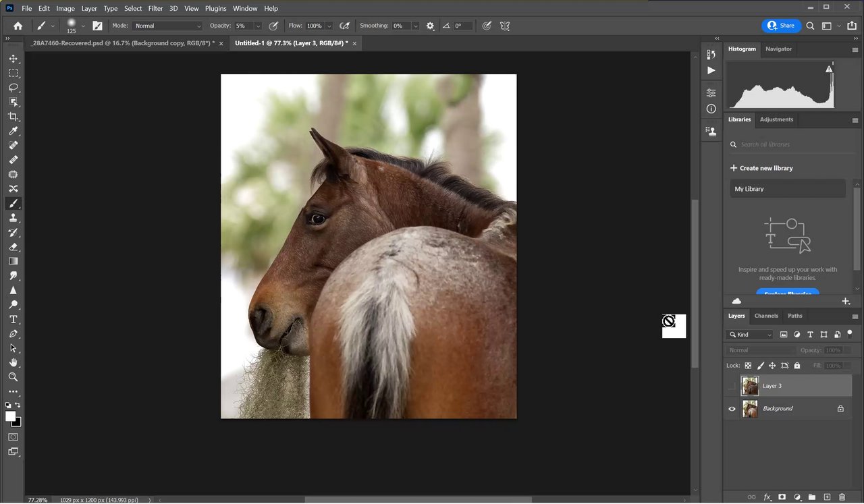Click the foreground color swatch

(x=10, y=417)
